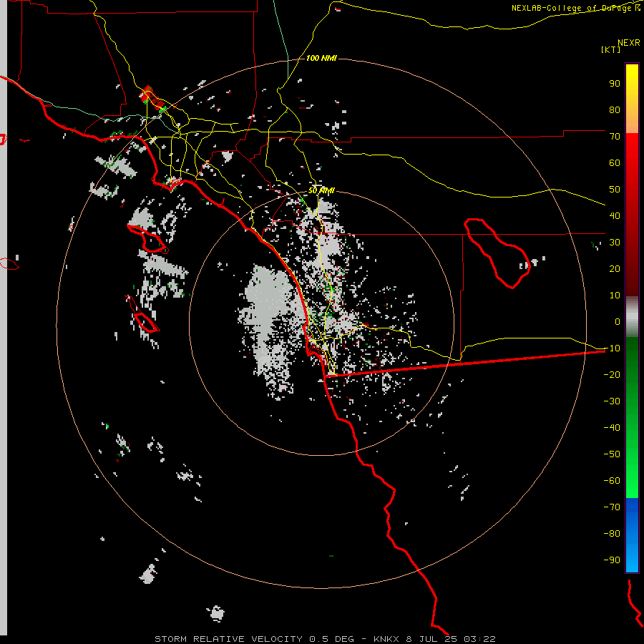
Task: Click the 50 value on the velocity legend
Action: click(x=615, y=190)
